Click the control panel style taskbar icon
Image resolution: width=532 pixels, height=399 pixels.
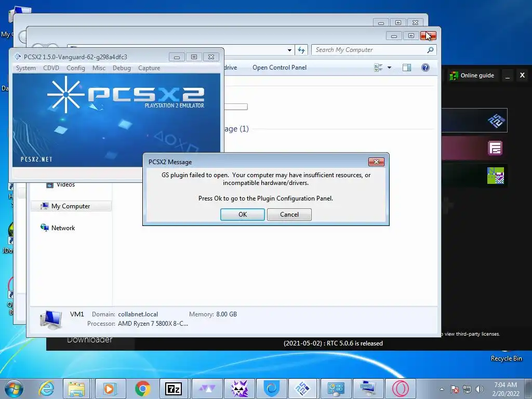336,389
